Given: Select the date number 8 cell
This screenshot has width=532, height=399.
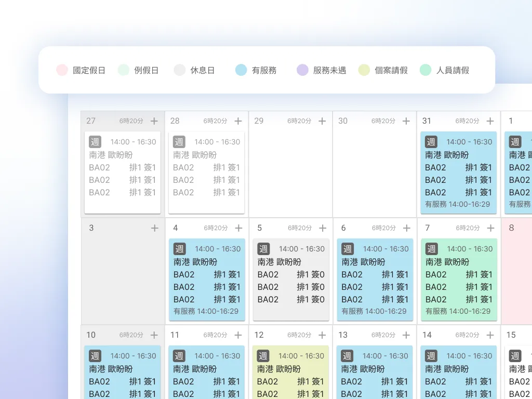Looking at the screenshot, I should click(516, 271).
